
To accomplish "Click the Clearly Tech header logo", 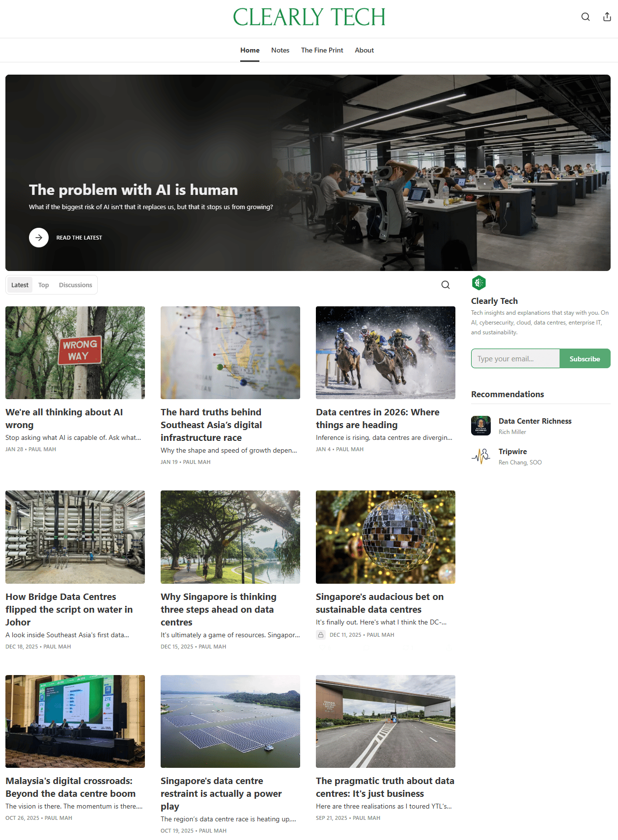I will 309,17.
